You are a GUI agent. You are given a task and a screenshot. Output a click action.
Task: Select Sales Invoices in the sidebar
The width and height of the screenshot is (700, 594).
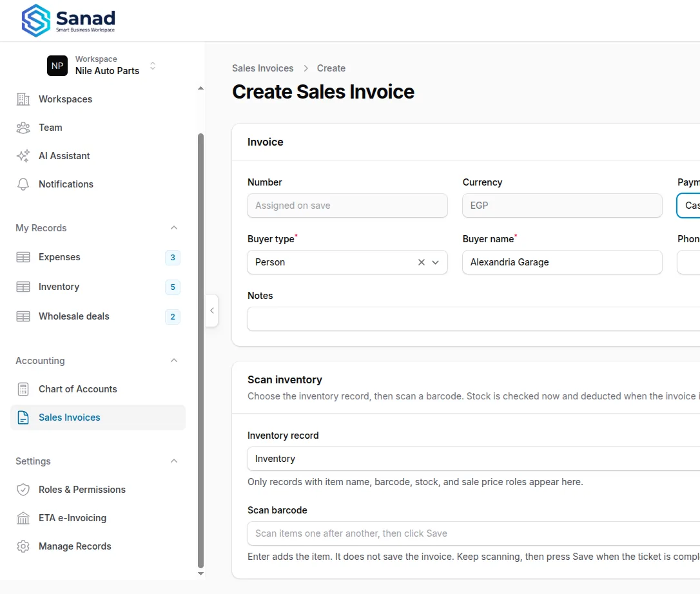point(98,417)
